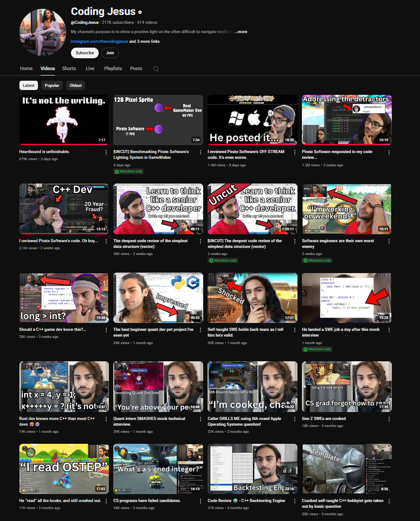The height and width of the screenshot is (521, 420).
Task: Open 'He posted it...' video thumbnail
Action: (x=253, y=120)
